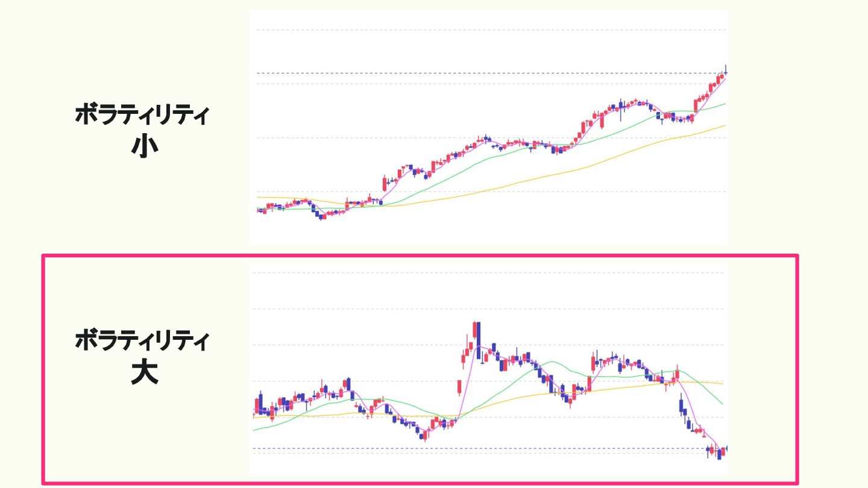
Task: Click the lowest dip candle in bottom chart's left half
Action: point(425,435)
